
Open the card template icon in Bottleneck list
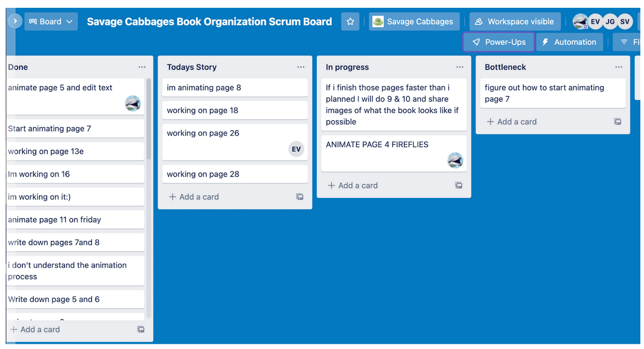617,121
